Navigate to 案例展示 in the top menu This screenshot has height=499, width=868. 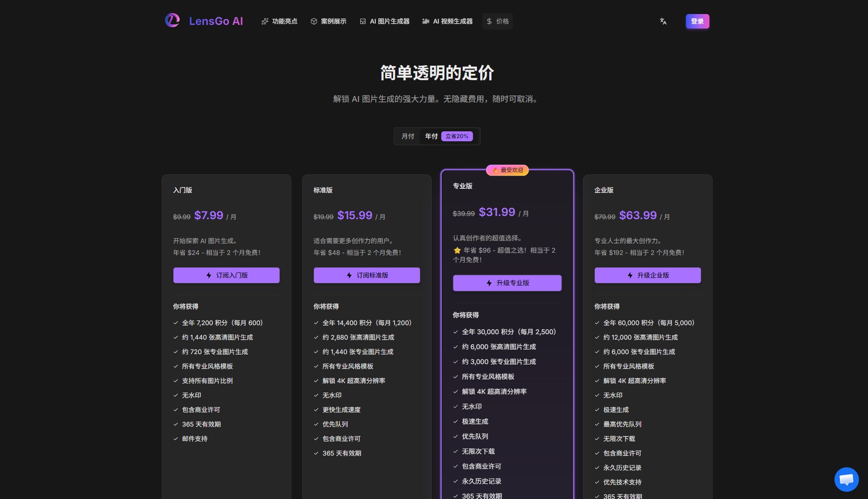(333, 21)
